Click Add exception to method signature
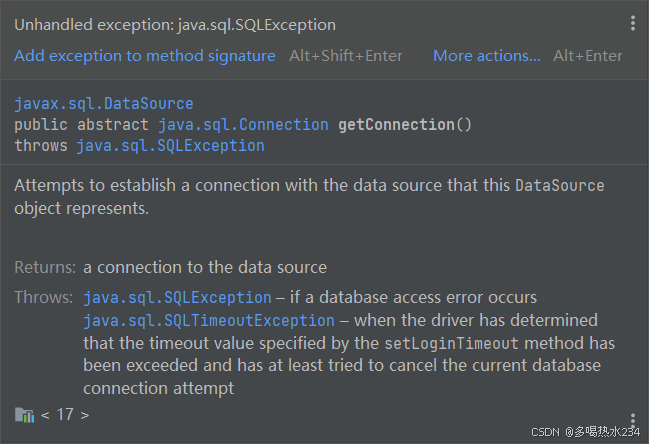 tap(145, 56)
